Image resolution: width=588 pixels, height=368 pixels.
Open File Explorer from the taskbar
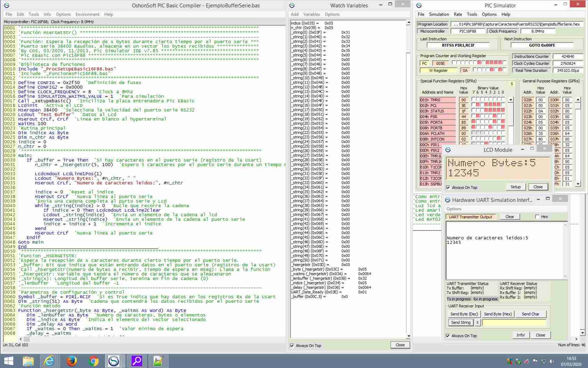[x=28, y=361]
